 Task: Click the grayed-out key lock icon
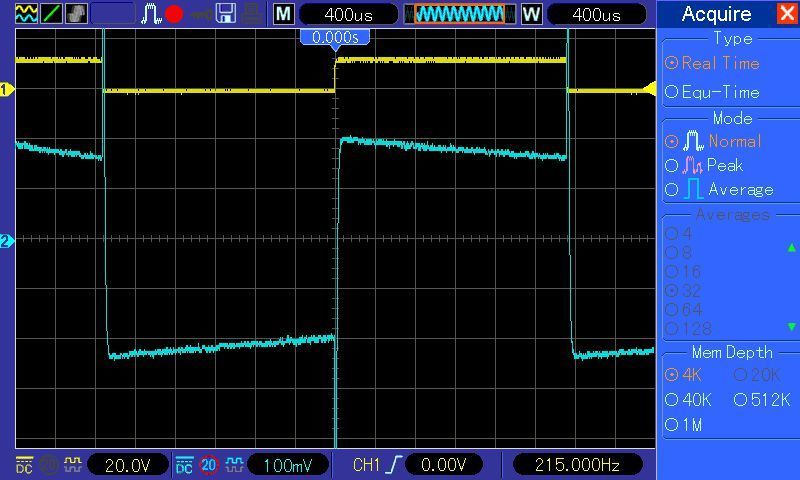point(201,14)
